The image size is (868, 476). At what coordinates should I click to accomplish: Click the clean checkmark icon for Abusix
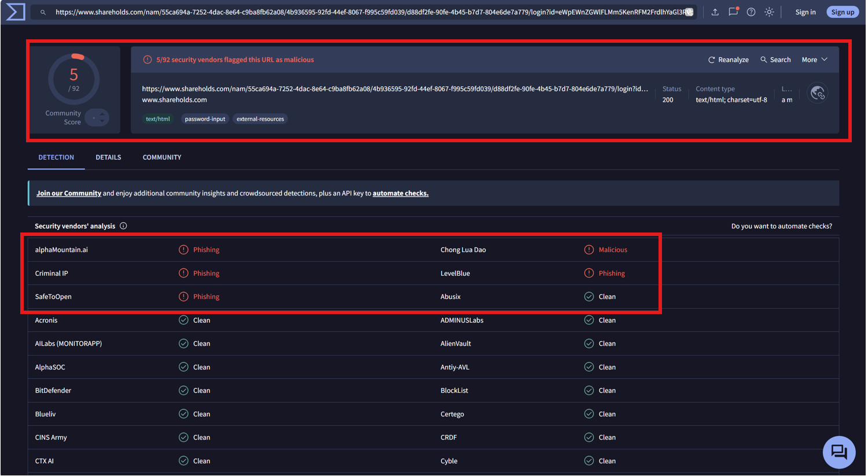(x=589, y=297)
